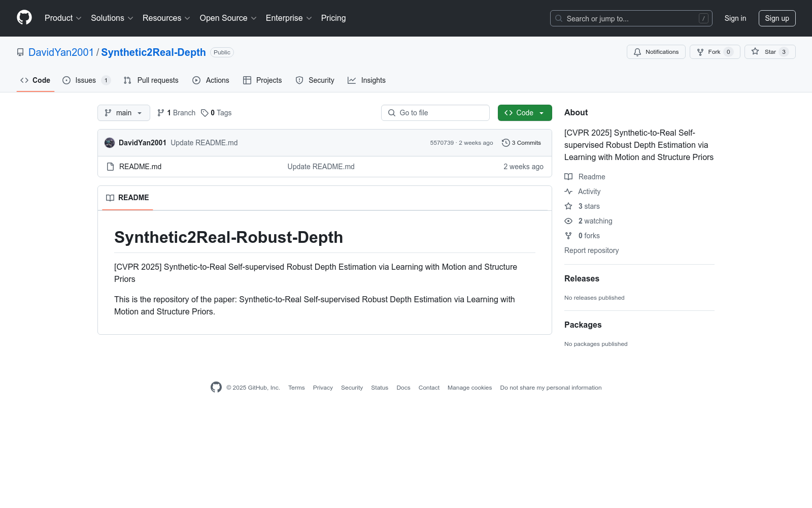Click Report repository link

point(591,250)
